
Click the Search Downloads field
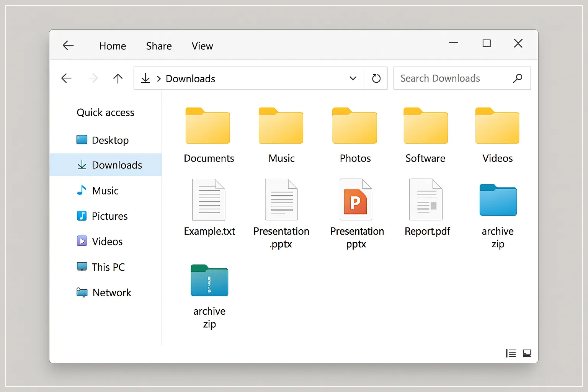coord(462,78)
